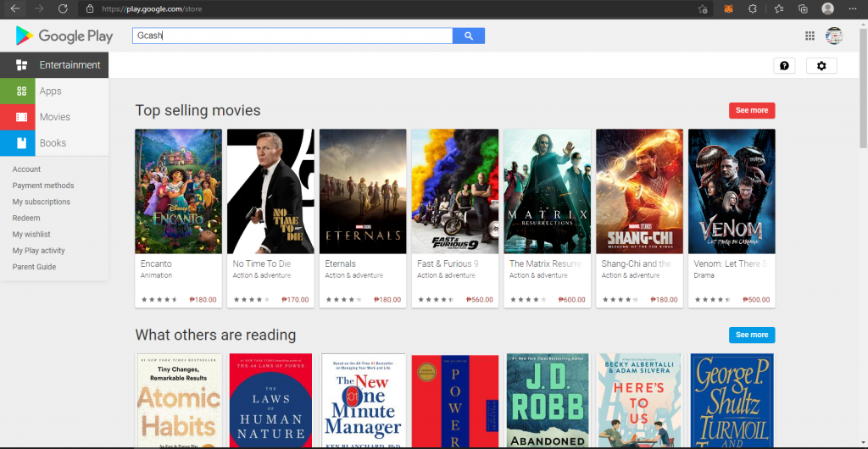Screen dimensions: 868x449
Task: Open My Play activity link
Action: (39, 251)
